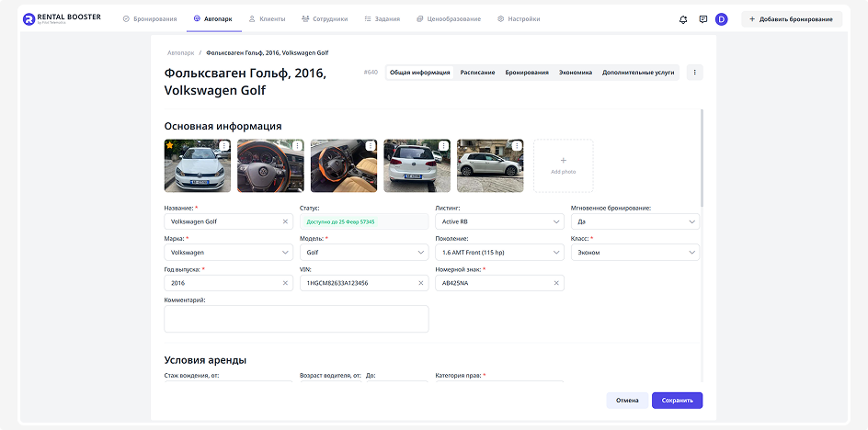Open the chat messages icon
868x430 pixels.
(x=703, y=19)
